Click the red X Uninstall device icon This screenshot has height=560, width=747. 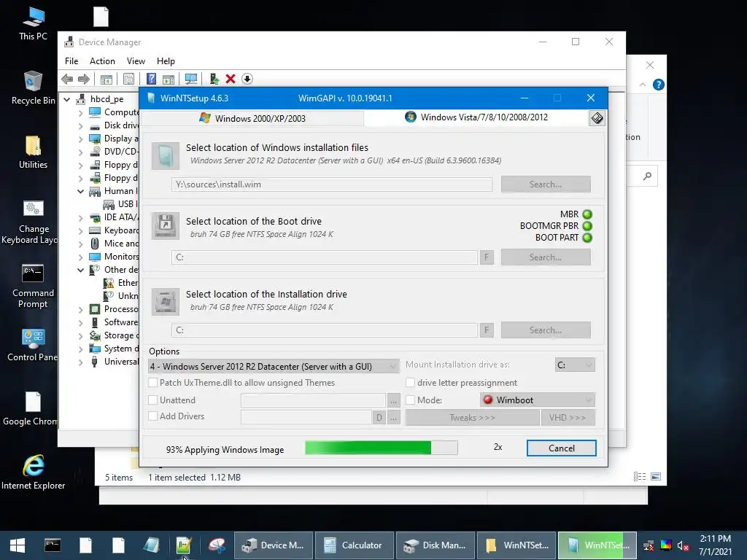click(231, 79)
